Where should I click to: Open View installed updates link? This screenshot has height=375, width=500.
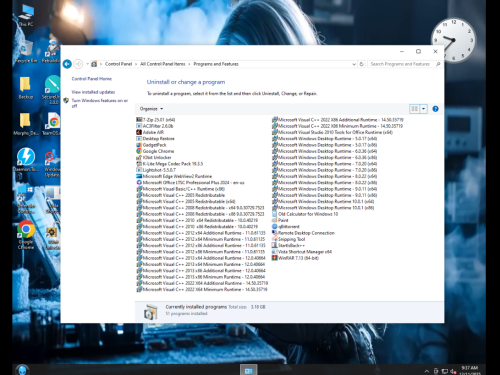click(x=93, y=92)
